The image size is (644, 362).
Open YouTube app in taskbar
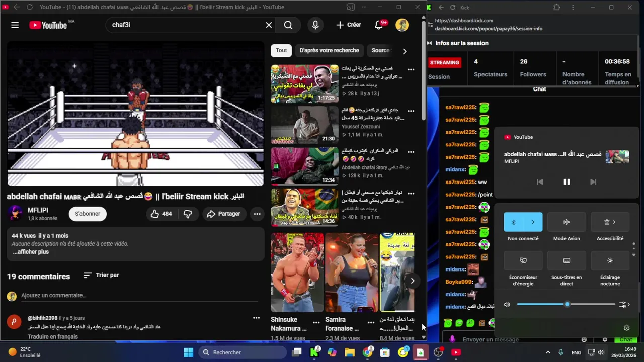tap(456, 352)
